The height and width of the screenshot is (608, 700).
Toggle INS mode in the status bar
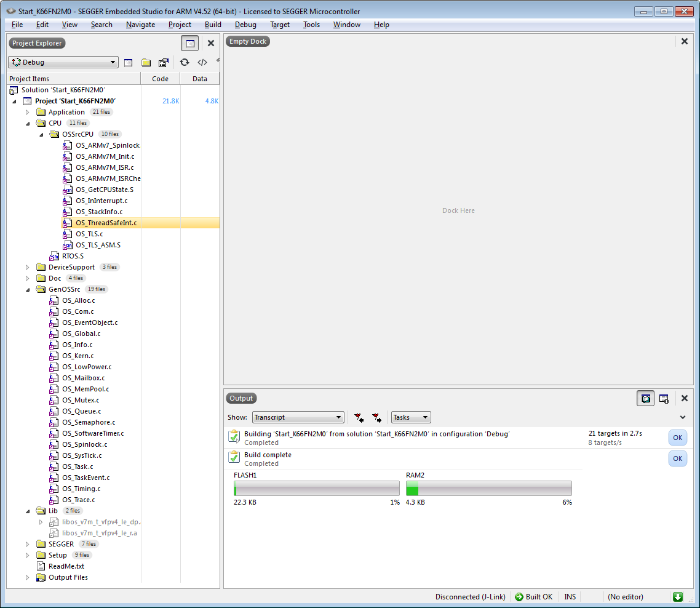click(569, 596)
